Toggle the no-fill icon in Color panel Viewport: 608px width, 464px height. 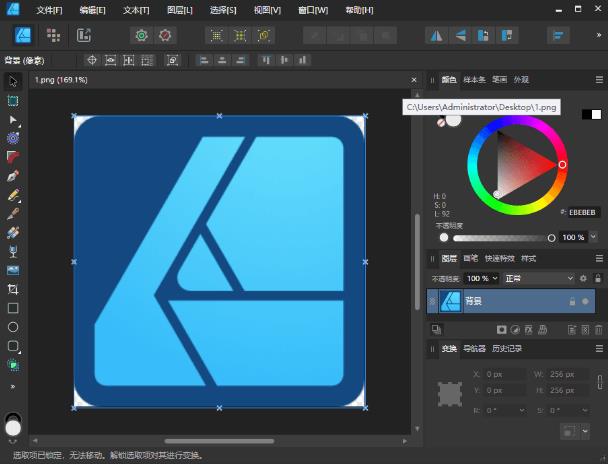(x=441, y=123)
